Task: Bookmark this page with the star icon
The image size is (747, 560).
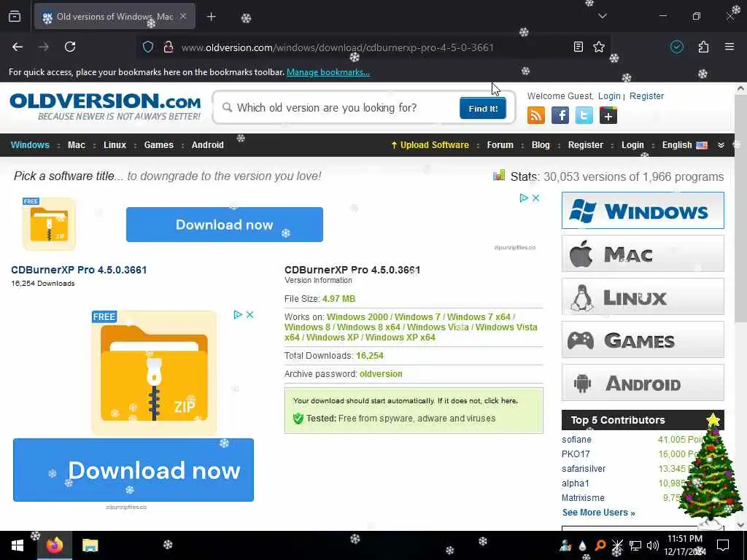Action: pos(599,47)
